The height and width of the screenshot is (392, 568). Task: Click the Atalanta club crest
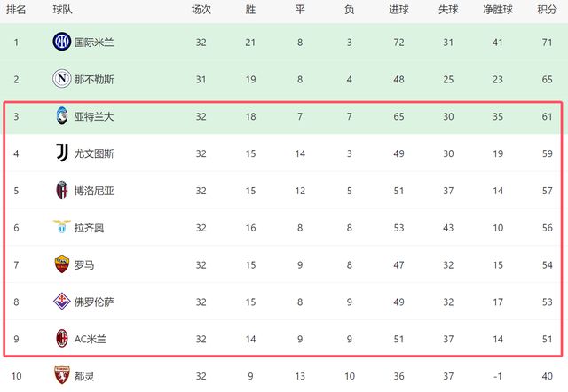pos(61,116)
